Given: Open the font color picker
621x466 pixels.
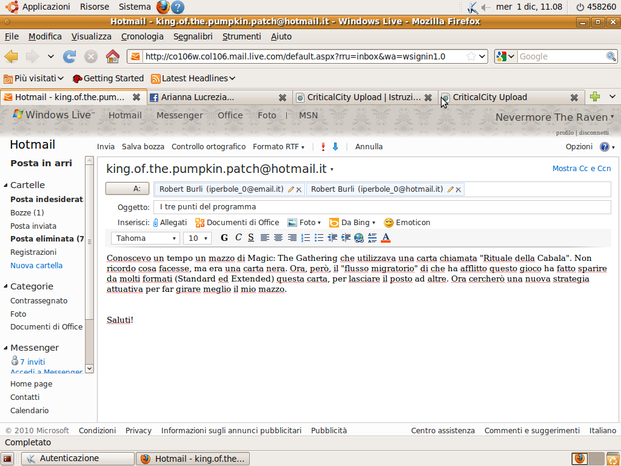Looking at the screenshot, I should pyautogui.click(x=386, y=238).
